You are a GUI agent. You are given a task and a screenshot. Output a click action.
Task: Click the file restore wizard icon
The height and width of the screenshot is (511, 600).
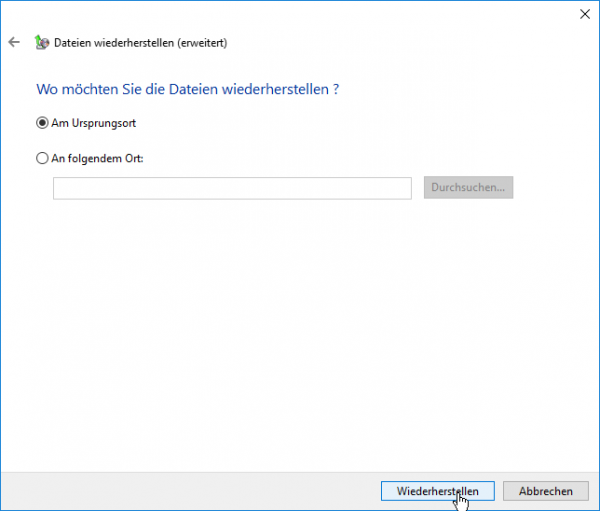[x=41, y=42]
